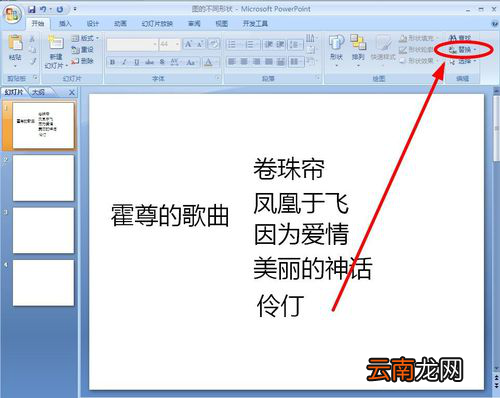Image resolution: width=500 pixels, height=398 pixels.
Task: Open Shape Fill 形状填充 color options
Action: 418,38
